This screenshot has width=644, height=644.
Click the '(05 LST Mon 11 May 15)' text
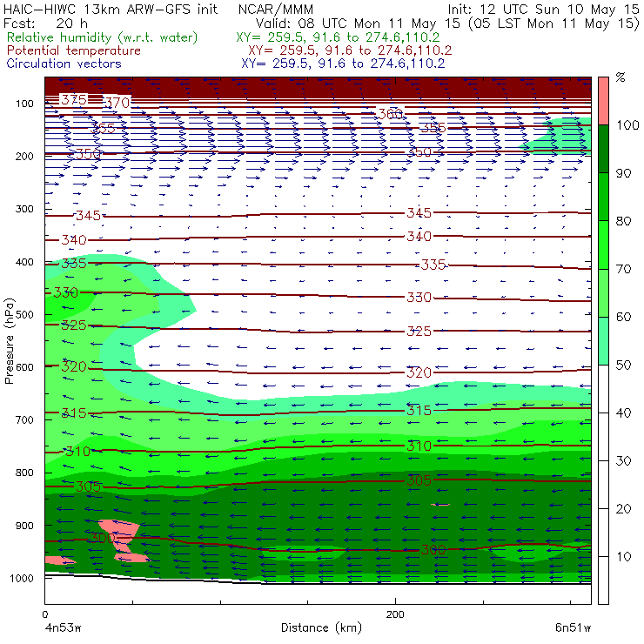coord(553,23)
